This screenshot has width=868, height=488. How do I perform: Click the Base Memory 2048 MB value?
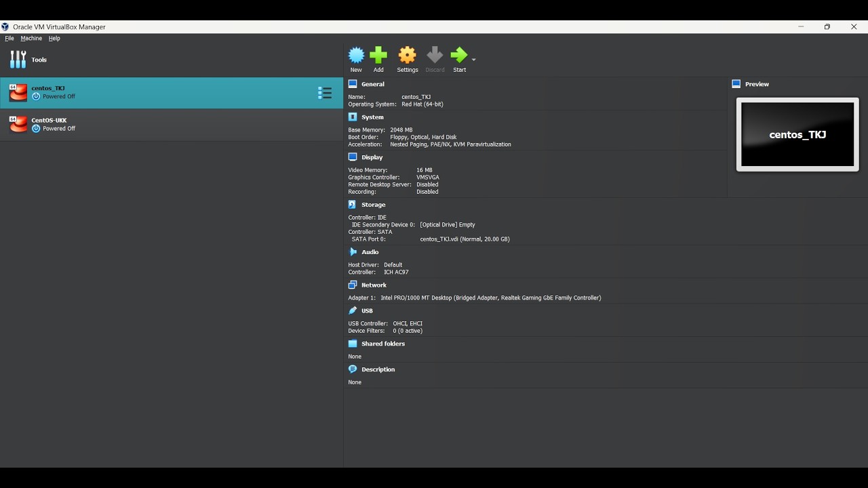point(401,130)
